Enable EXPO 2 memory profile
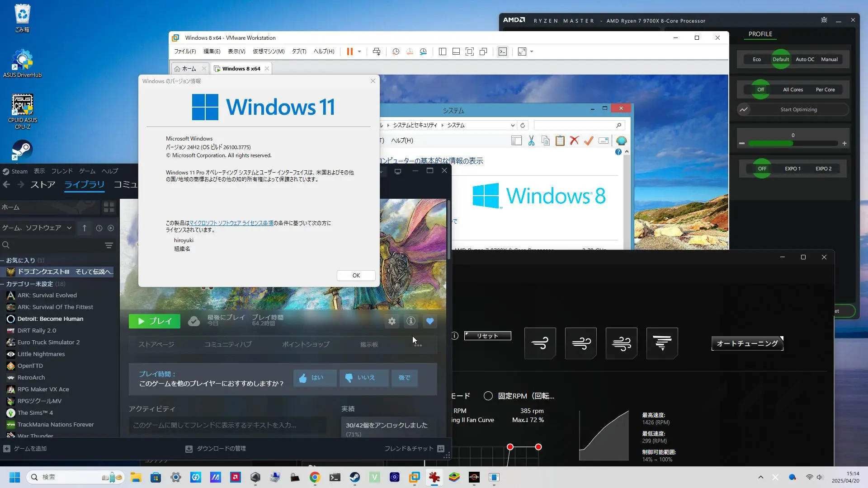This screenshot has width=868, height=488. tap(823, 169)
